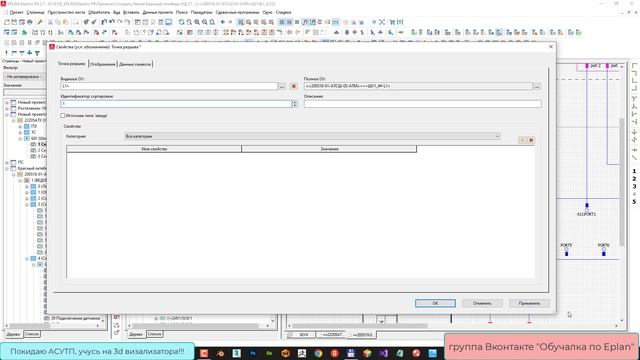The image size is (640, 360).
Task: Click the copy icon in the toolbar
Action: [58, 22]
